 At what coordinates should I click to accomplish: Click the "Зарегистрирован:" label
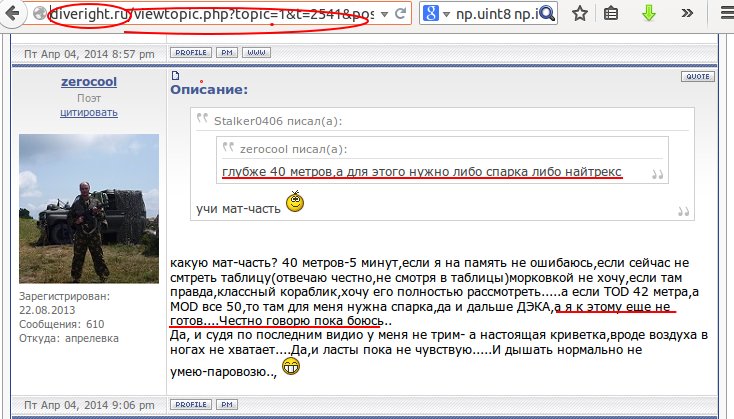coord(65,296)
